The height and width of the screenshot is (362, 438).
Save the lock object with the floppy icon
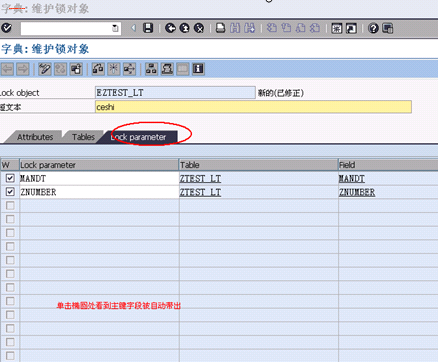pos(148,28)
